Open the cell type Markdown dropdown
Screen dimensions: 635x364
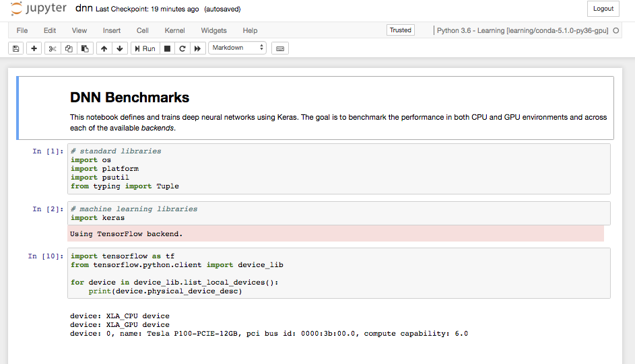237,48
